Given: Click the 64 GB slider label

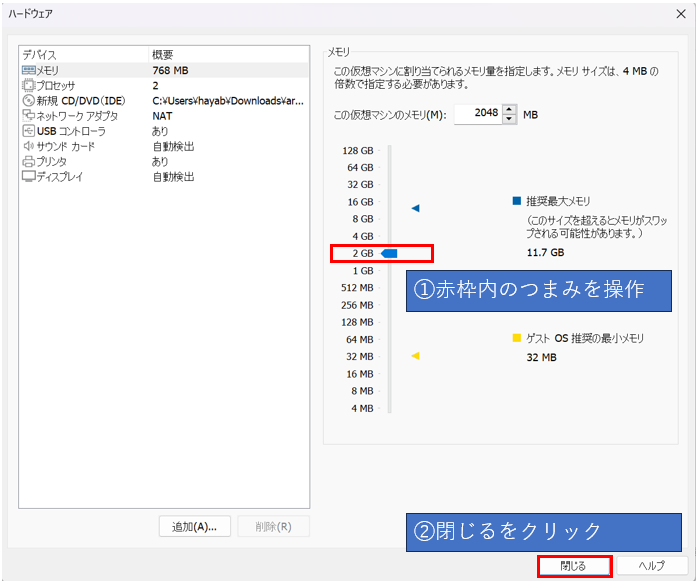Looking at the screenshot, I should pos(360,168).
